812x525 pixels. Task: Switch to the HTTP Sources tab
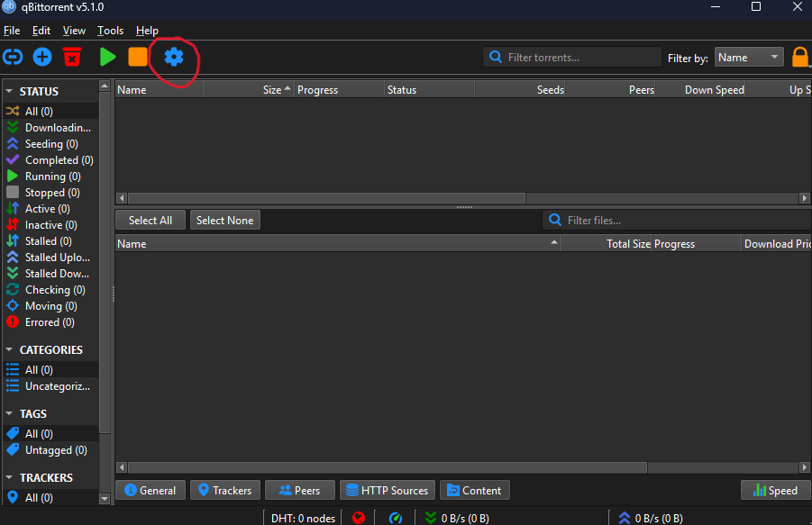pos(388,490)
